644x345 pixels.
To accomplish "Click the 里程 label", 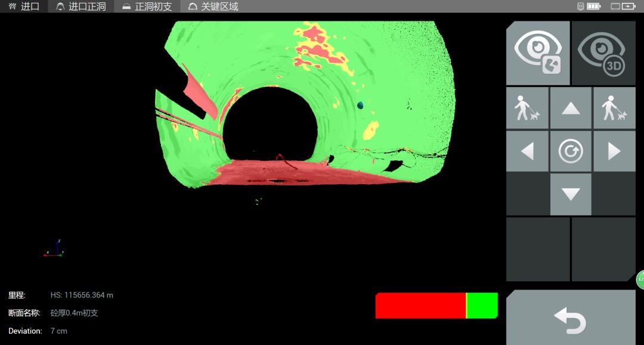I will coord(17,295).
